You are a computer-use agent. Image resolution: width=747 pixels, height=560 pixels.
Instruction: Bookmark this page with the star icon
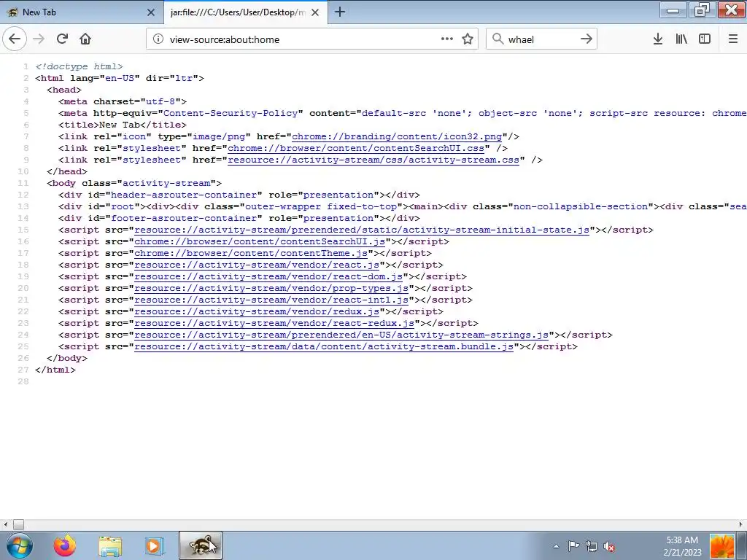point(468,39)
